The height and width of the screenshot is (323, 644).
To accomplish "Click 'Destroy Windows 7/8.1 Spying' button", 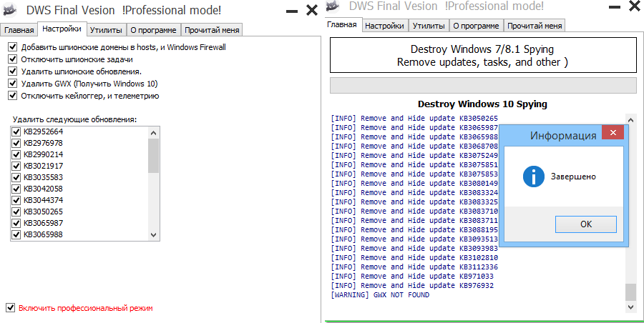I will 484,56.
